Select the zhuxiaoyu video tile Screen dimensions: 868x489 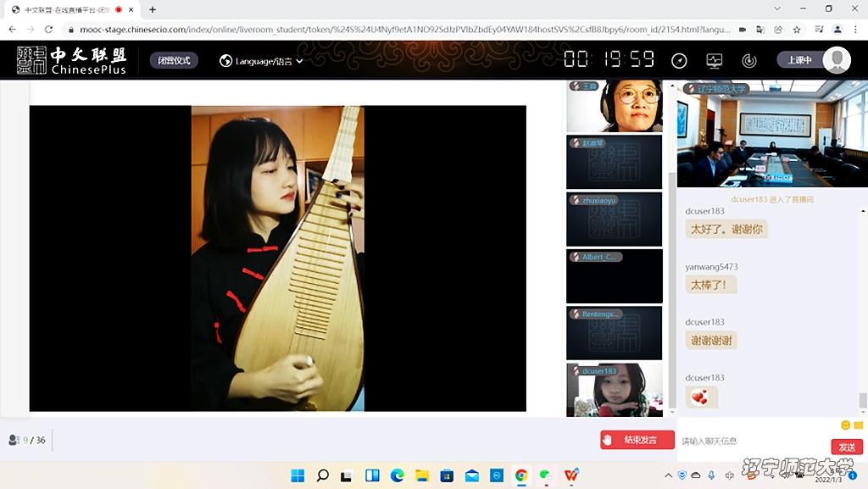coord(614,219)
